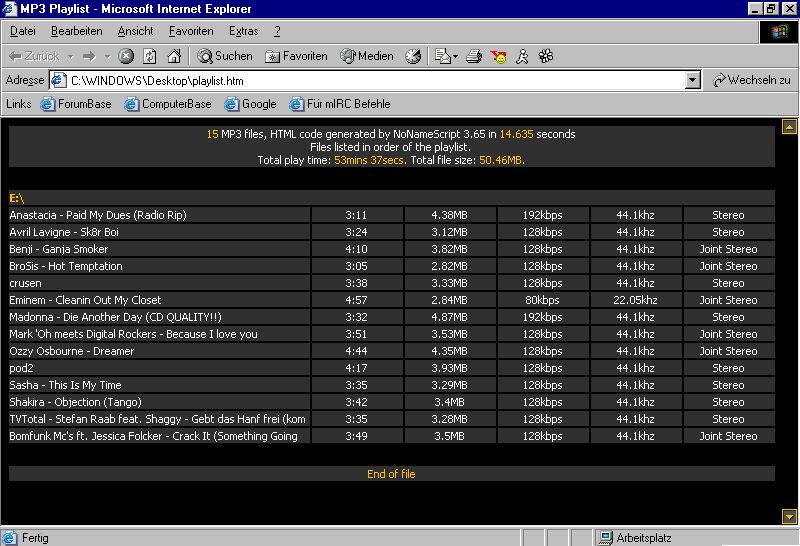Click the 80kbps bitrate cell
The image size is (800, 546).
pos(542,300)
